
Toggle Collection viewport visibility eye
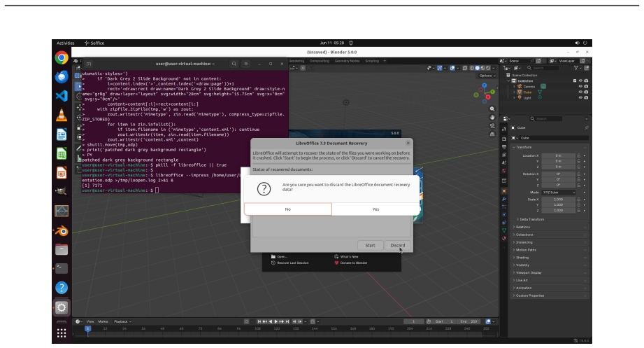click(x=580, y=81)
